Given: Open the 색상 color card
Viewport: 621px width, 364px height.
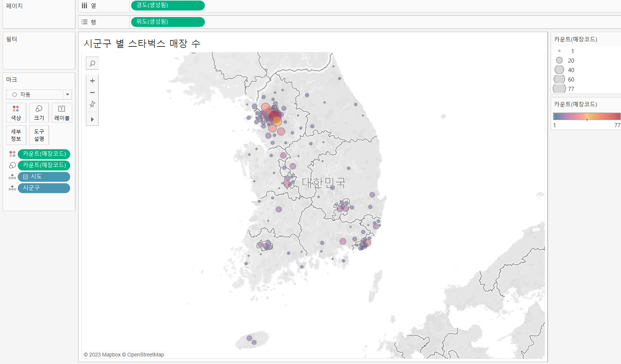Looking at the screenshot, I should tap(16, 113).
